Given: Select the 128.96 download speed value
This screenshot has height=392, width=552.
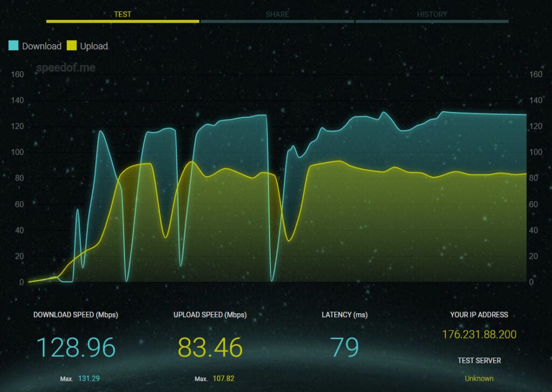Looking at the screenshot, I should pos(75,348).
